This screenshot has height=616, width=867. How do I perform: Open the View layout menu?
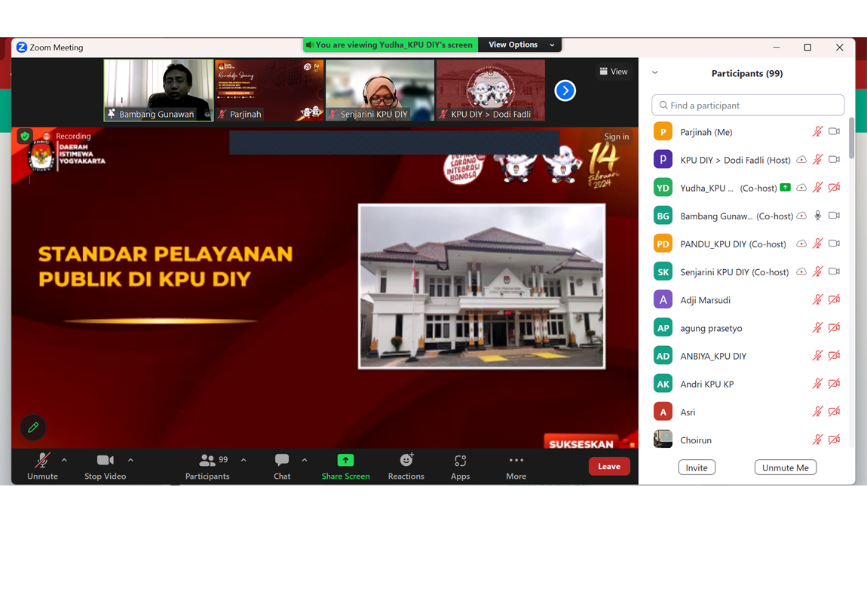click(x=613, y=72)
